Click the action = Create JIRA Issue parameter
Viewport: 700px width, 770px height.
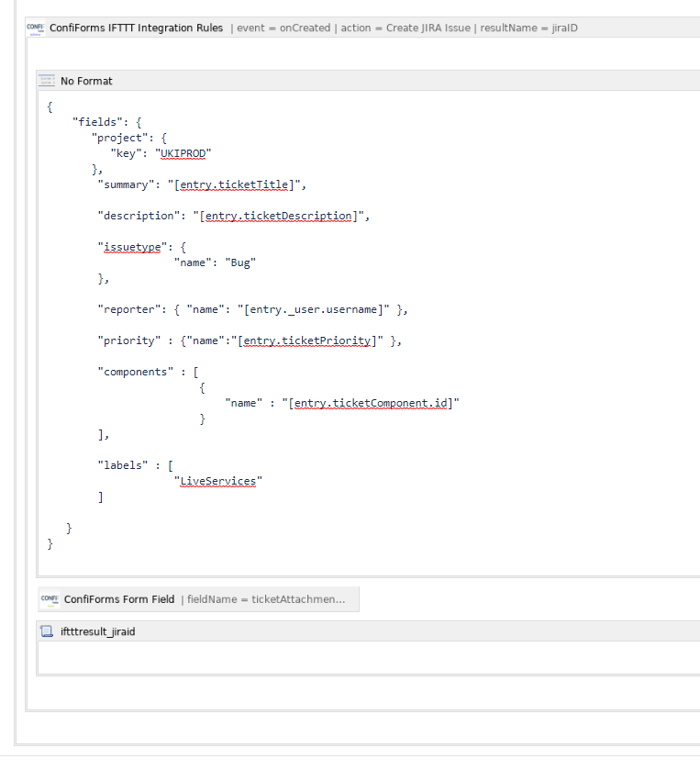click(406, 28)
